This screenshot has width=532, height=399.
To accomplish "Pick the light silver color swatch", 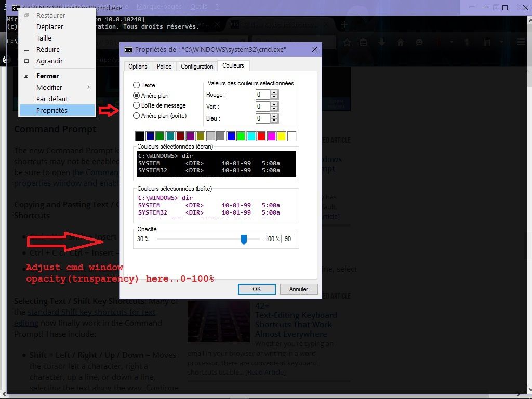I will 211,136.
